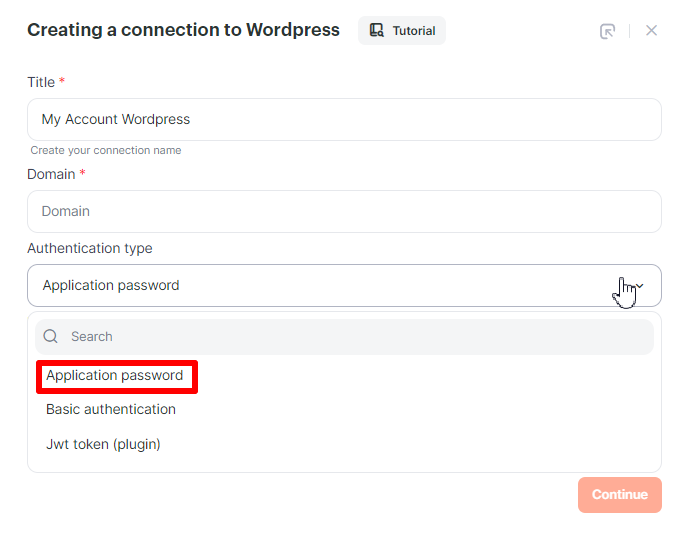Image resolution: width=681 pixels, height=539 pixels.
Task: Choose Basic authentication option
Action: [111, 410]
